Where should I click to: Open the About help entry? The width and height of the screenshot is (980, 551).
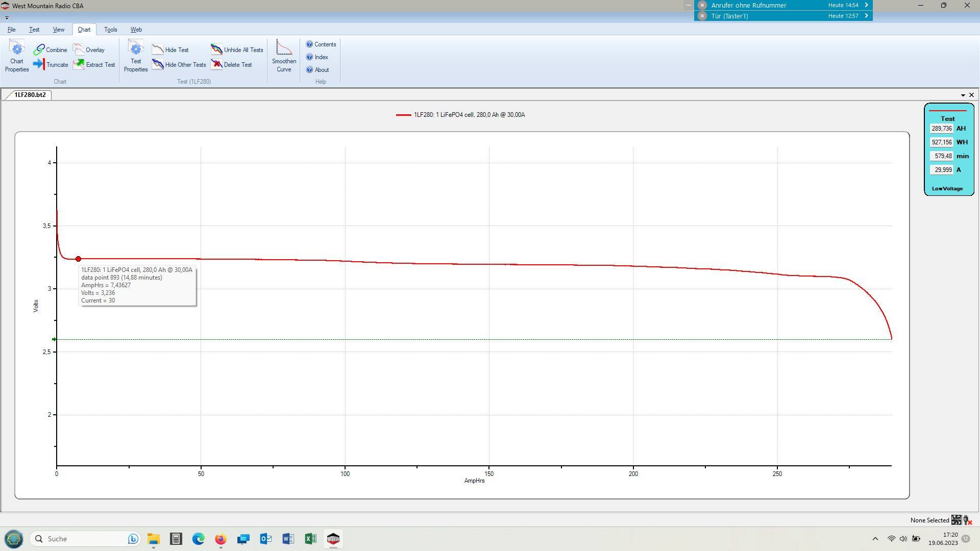(x=317, y=70)
